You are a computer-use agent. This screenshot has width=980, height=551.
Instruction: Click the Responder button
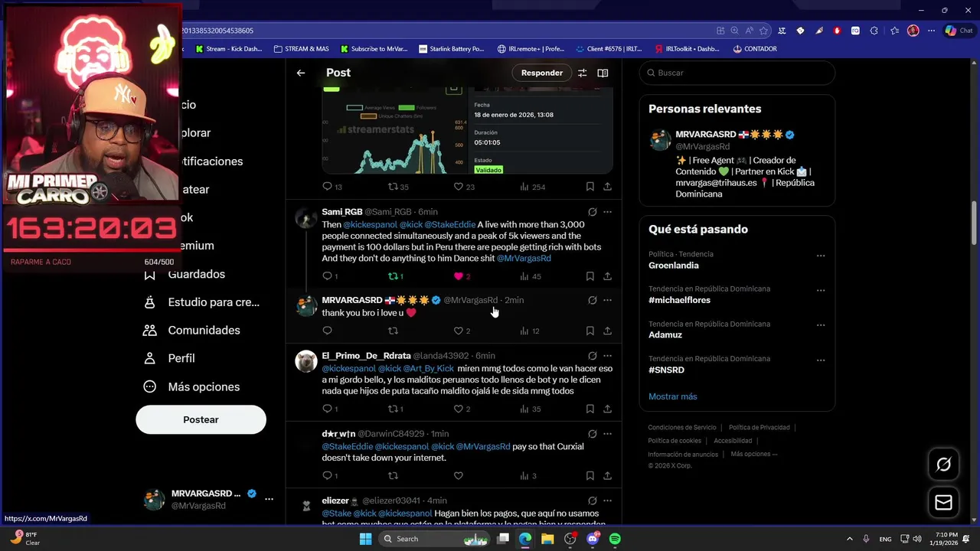click(x=541, y=73)
